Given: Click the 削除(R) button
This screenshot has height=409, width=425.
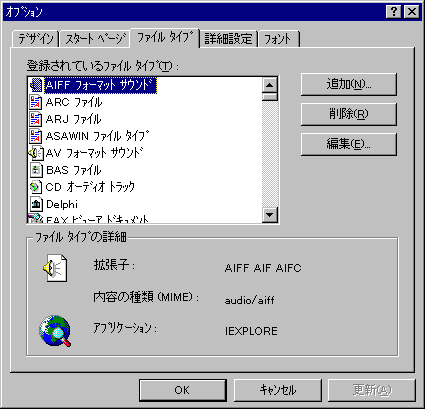Looking at the screenshot, I should click(x=349, y=114).
